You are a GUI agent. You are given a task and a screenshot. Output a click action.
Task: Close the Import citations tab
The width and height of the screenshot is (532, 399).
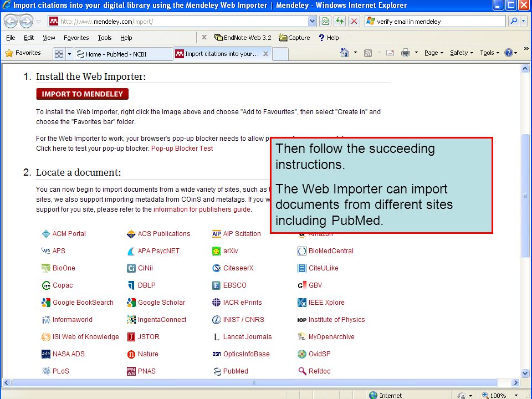tap(265, 54)
